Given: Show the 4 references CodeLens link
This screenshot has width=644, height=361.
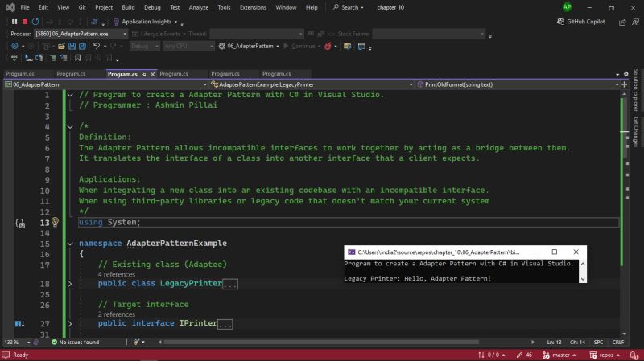Looking at the screenshot, I should [116, 274].
